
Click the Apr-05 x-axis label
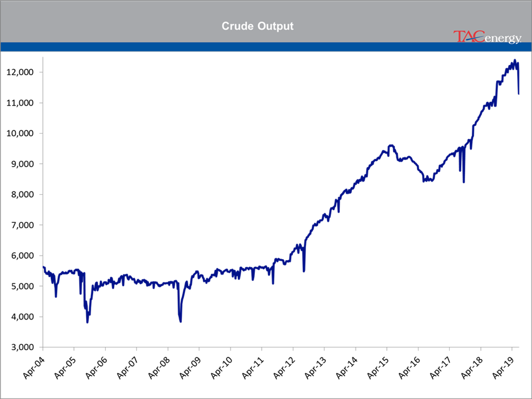(x=65, y=368)
